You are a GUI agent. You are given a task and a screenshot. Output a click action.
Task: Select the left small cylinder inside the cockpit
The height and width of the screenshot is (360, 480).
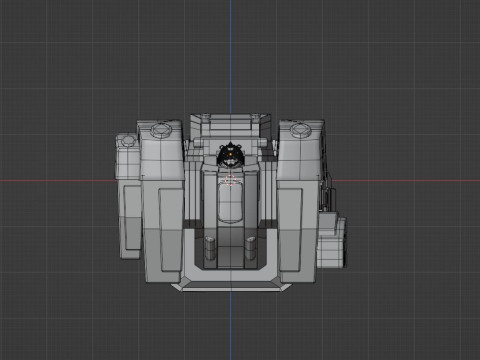(x=210, y=248)
